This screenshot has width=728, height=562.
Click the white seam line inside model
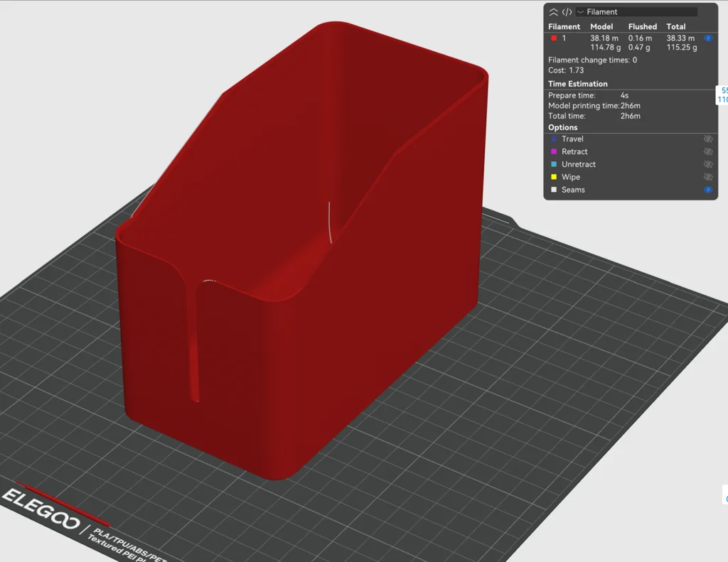(330, 222)
